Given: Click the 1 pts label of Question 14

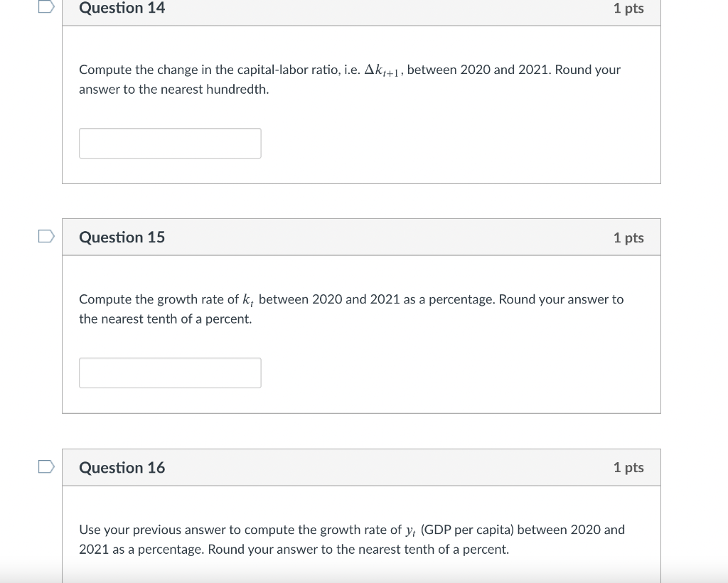Looking at the screenshot, I should point(628,9).
